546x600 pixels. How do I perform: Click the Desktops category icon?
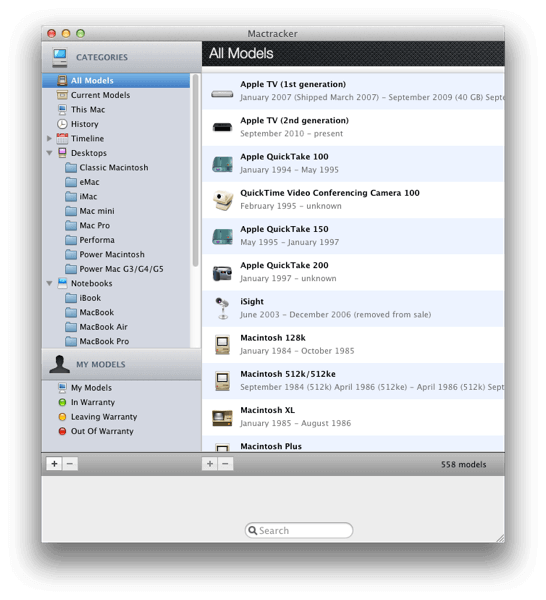(62, 153)
